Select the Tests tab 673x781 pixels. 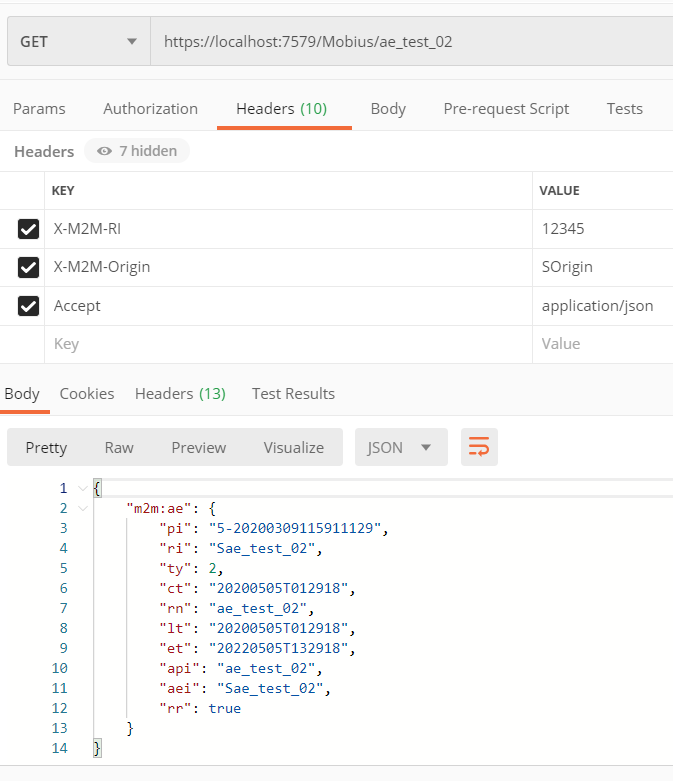pos(624,109)
